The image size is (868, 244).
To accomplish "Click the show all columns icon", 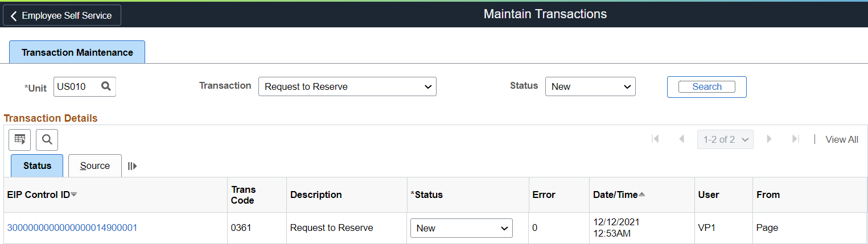I will 133,166.
